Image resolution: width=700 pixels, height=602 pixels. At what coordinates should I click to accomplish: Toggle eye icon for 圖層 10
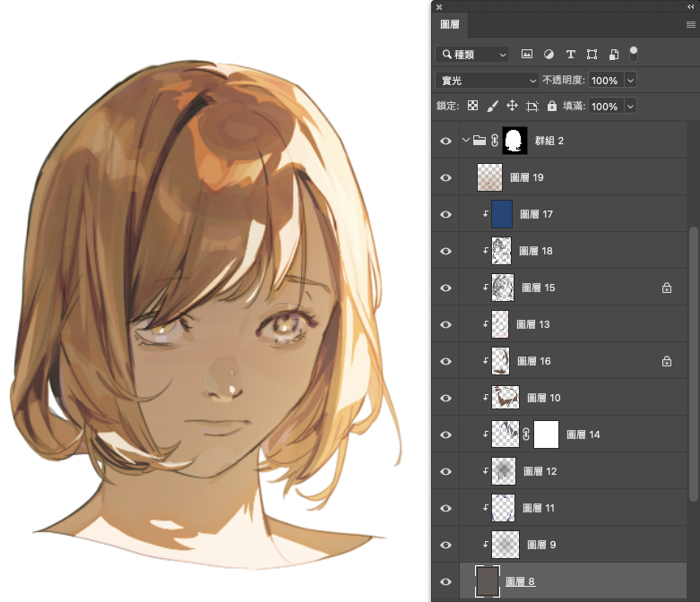click(445, 398)
